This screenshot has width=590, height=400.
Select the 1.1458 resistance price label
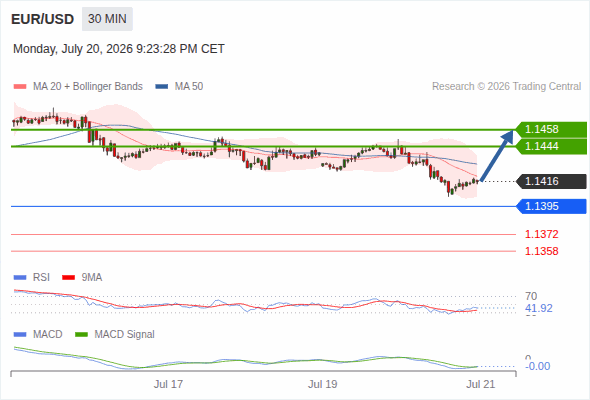pos(551,129)
